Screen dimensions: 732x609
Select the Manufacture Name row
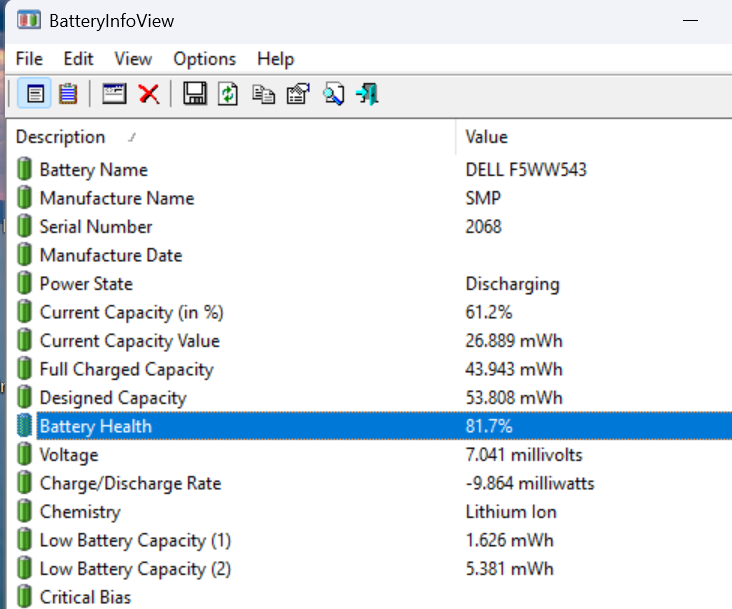(x=369, y=198)
